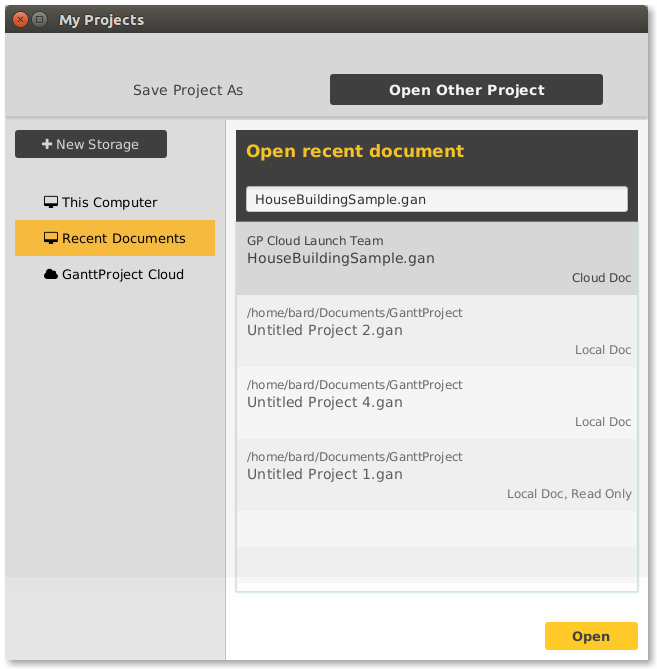The height and width of the screenshot is (669, 657).
Task: Select Untitled Project 4.gan in the list
Action: click(437, 403)
